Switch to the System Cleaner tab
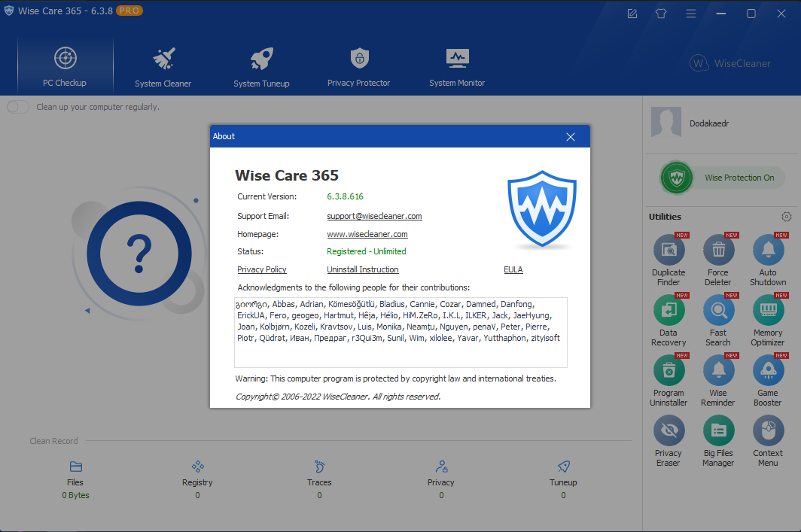This screenshot has width=801, height=532. click(163, 66)
